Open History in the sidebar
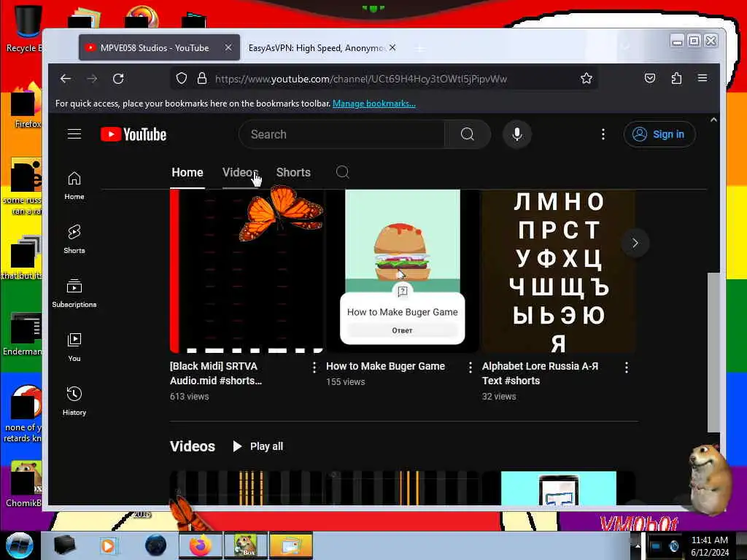Image resolution: width=747 pixels, height=560 pixels. point(74,402)
